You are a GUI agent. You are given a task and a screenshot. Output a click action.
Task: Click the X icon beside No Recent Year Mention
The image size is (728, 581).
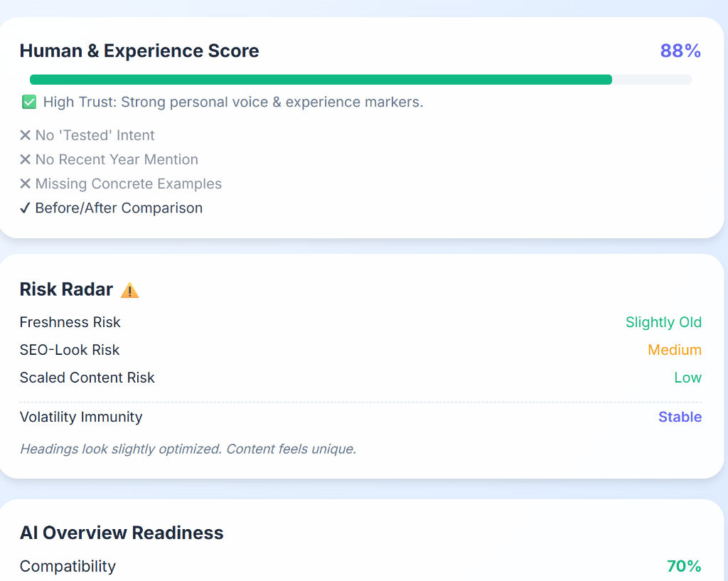point(26,159)
